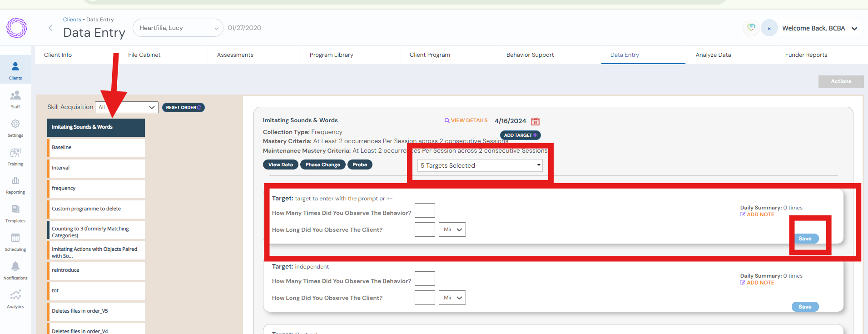Click the calendar icon beside 4/16/2024

536,121
